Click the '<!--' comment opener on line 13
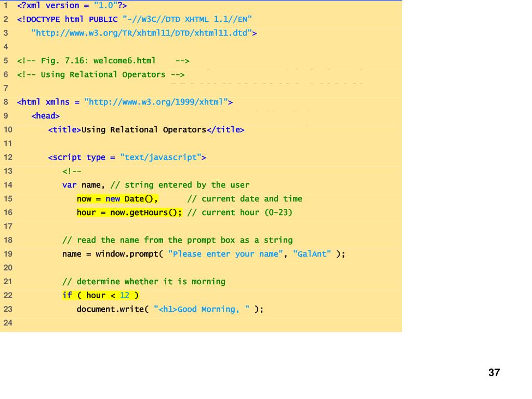This screenshot has height=399, width=532. [x=72, y=171]
